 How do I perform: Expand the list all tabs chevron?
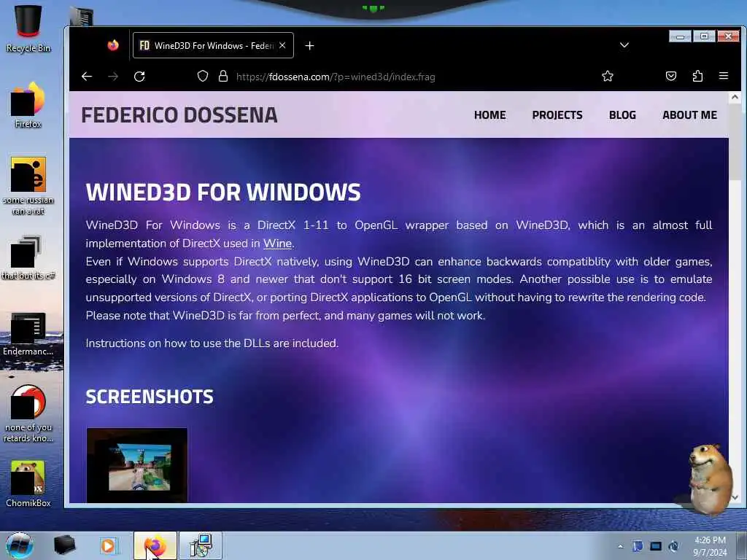point(624,45)
